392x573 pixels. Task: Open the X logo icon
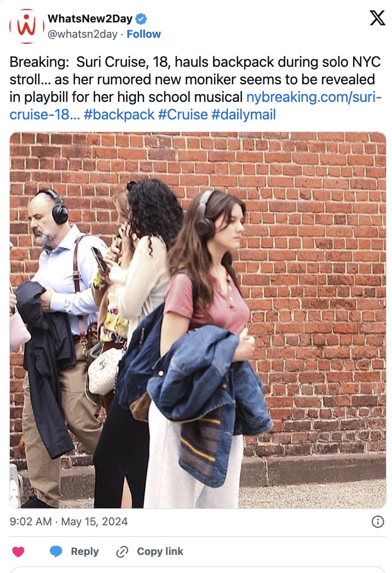click(377, 18)
